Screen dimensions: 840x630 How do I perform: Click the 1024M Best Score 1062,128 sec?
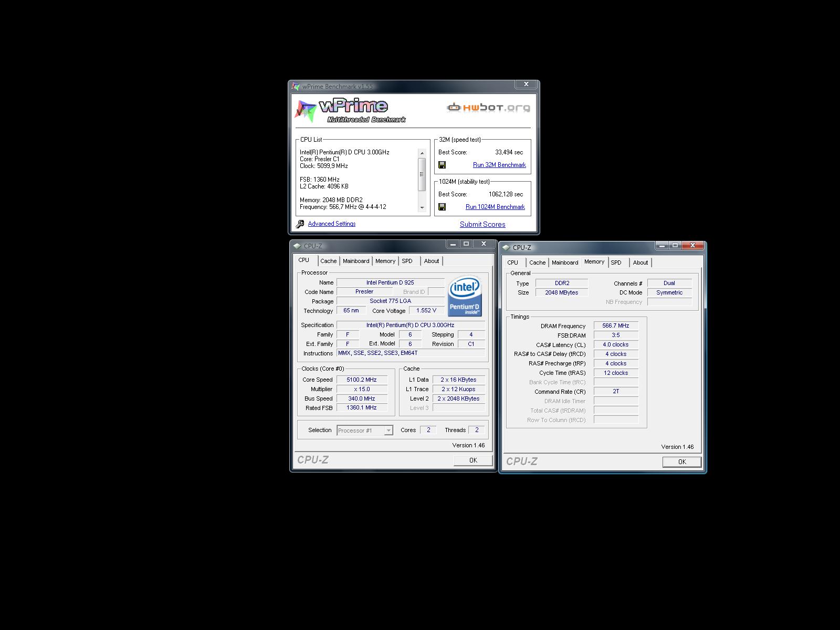click(506, 194)
